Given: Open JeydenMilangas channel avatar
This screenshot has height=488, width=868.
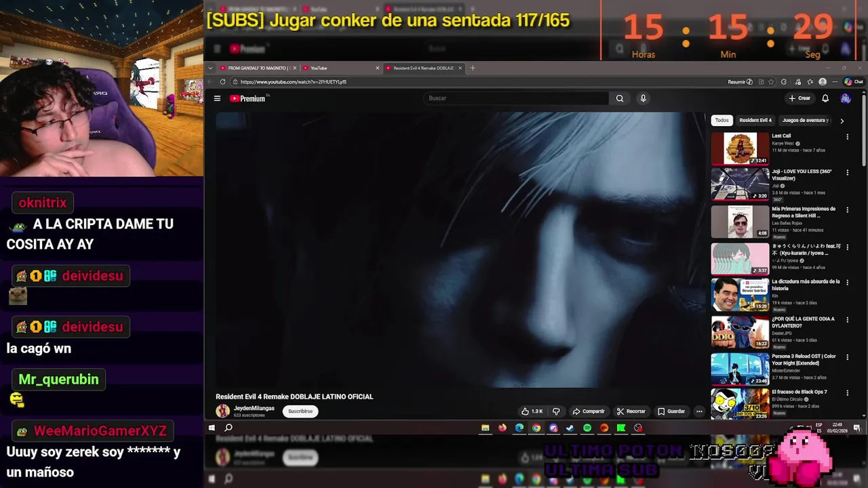Looking at the screenshot, I should [x=222, y=411].
